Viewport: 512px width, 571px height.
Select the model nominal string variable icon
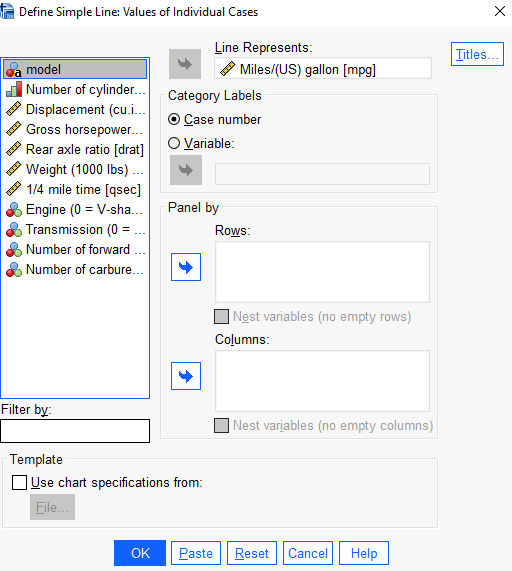click(x=14, y=70)
